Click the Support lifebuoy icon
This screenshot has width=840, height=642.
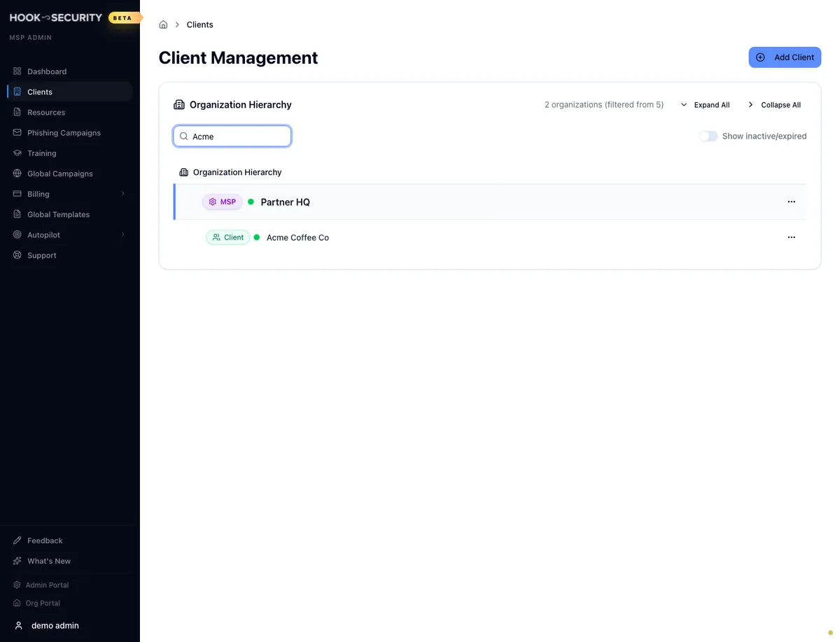tap(17, 255)
